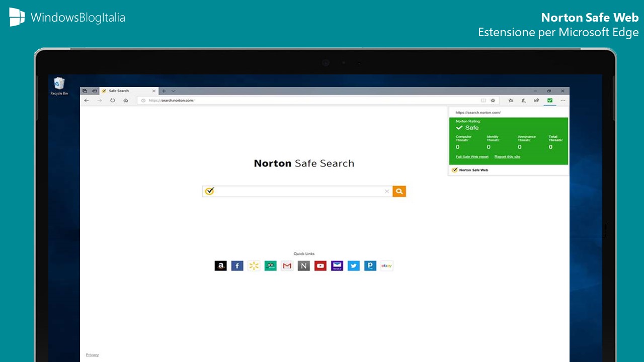Open the YouTube quick link icon
644x362 pixels.
(x=320, y=266)
